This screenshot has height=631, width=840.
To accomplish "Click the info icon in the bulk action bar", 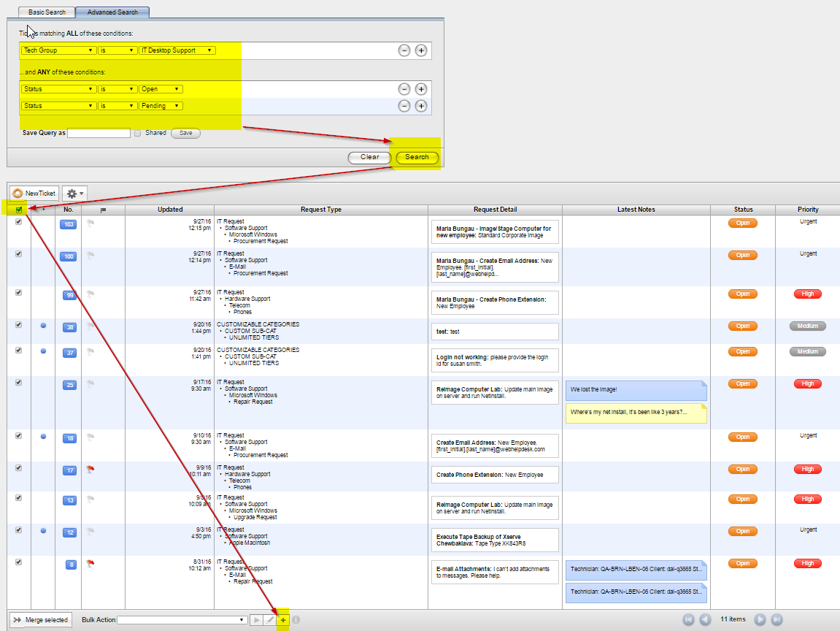I will [x=296, y=619].
